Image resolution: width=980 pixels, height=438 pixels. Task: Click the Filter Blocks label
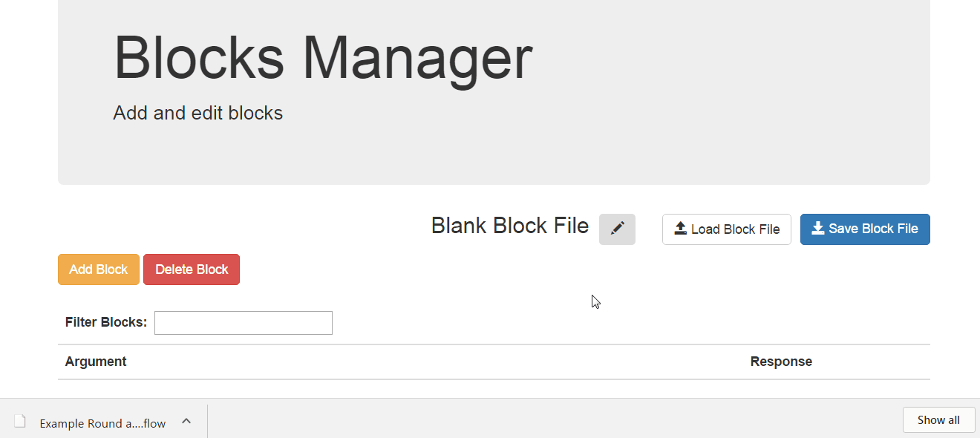pyautogui.click(x=106, y=322)
